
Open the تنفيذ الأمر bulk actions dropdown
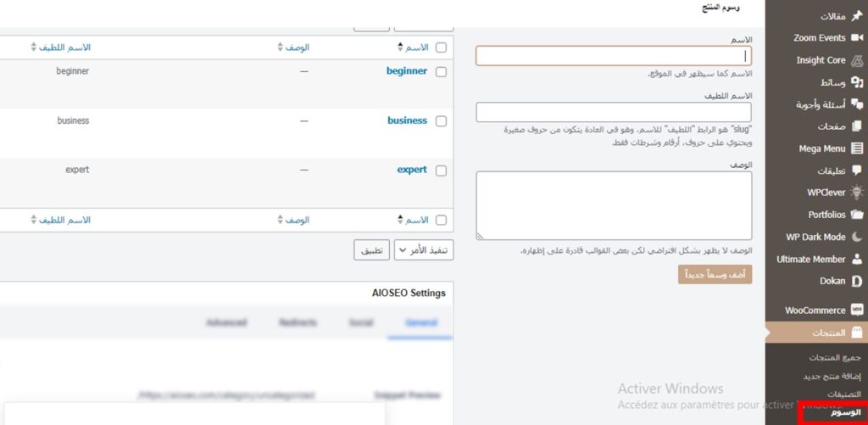tap(425, 251)
